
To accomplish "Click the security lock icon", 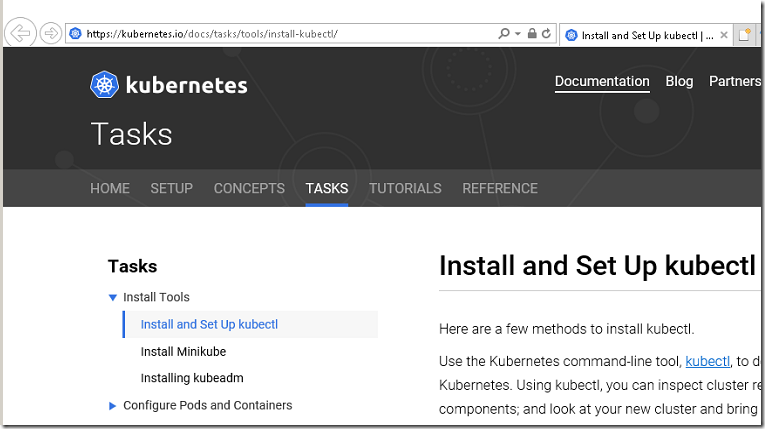I will 532,33.
